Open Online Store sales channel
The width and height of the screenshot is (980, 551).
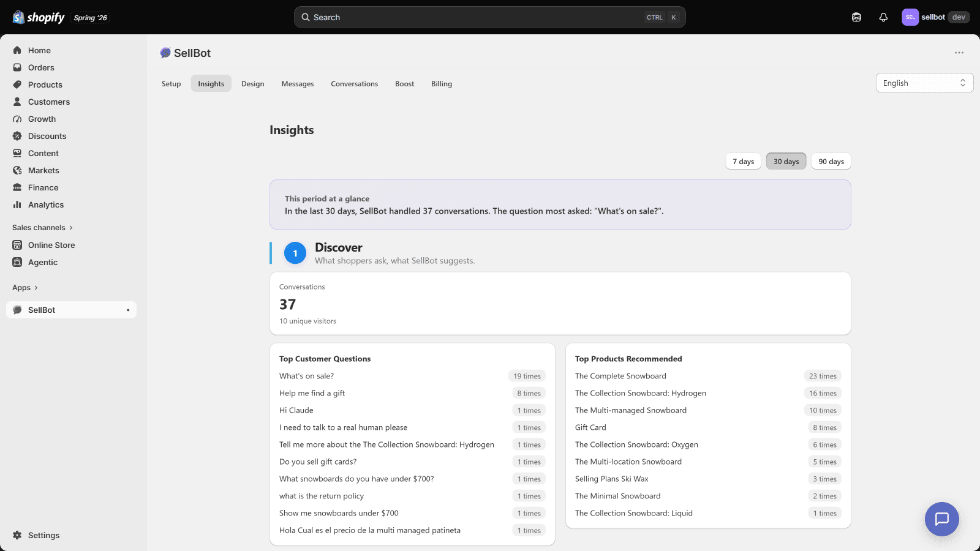pyautogui.click(x=71, y=245)
